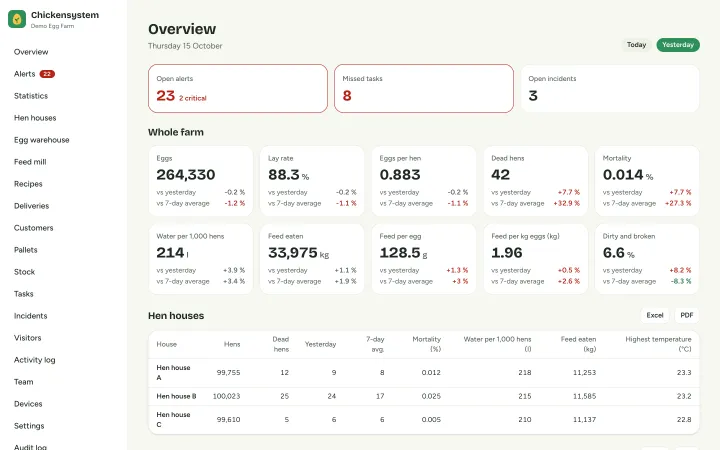Export hen houses as PDF
Screen dimensions: 720x450
pos(686,315)
